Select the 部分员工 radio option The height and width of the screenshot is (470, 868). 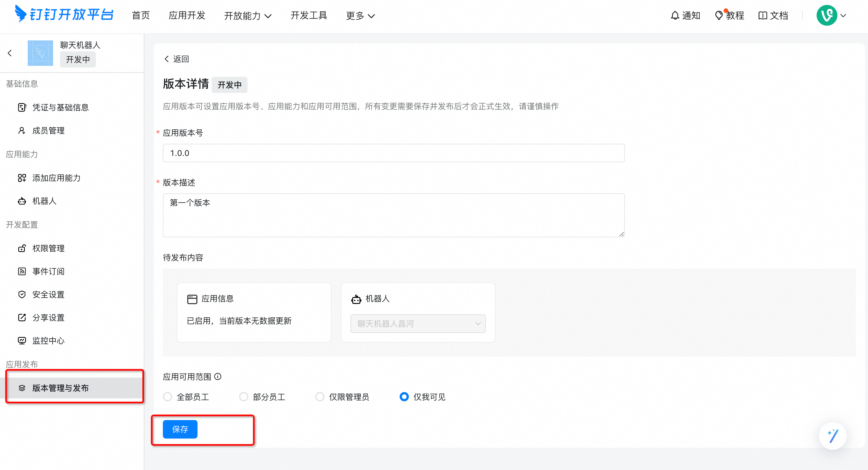(244, 397)
